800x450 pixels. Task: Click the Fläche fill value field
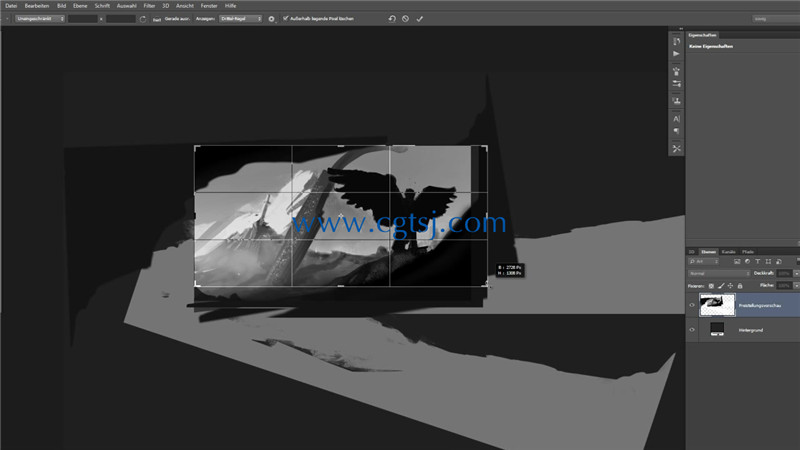(785, 286)
